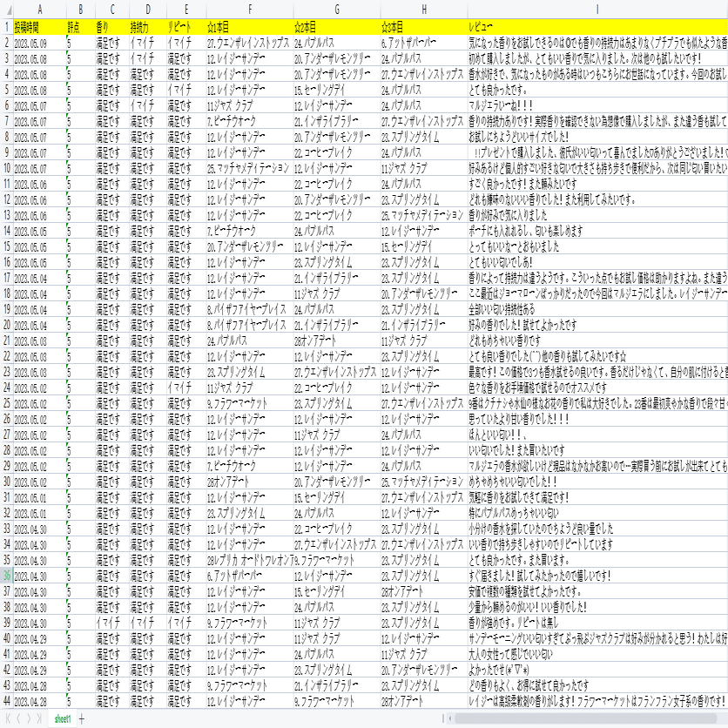Select column H header
The width and height of the screenshot is (728, 728).
[x=424, y=10]
